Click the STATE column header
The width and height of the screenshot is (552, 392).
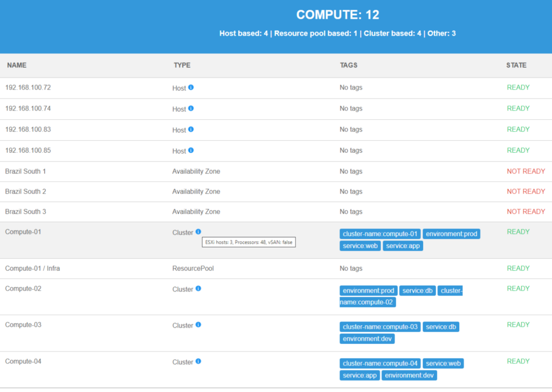pos(516,65)
